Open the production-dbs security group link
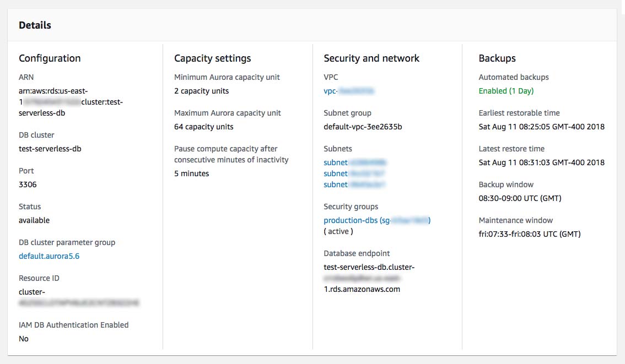Image resolution: width=625 pixels, height=364 pixels. click(376, 220)
